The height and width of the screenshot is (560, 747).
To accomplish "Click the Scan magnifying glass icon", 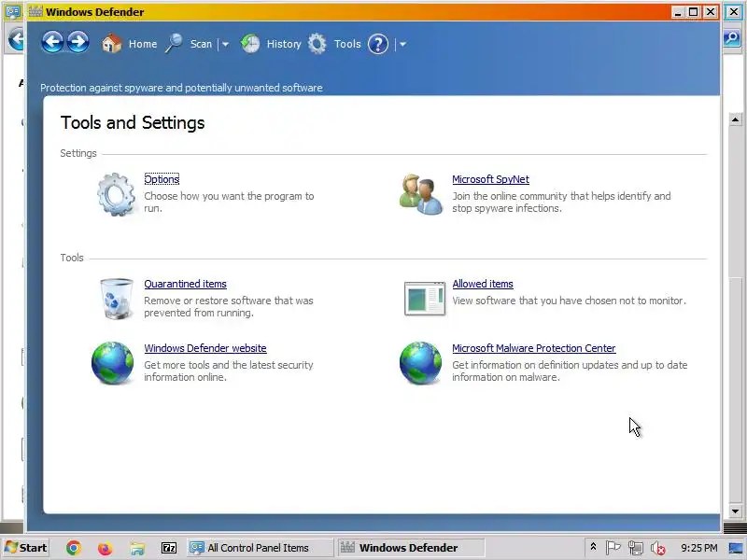I will (x=174, y=43).
